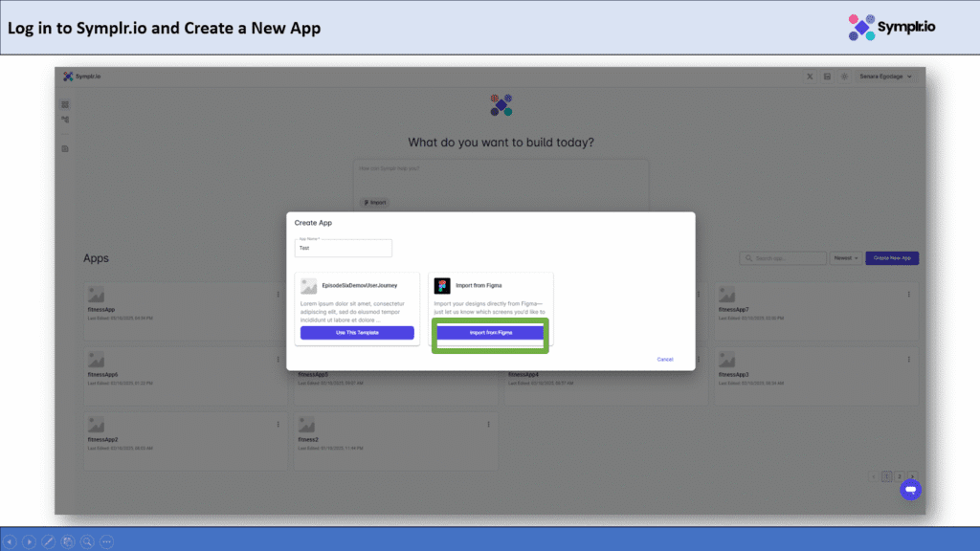Expand the Newest sort dropdown
980x551 pixels.
pyautogui.click(x=845, y=258)
